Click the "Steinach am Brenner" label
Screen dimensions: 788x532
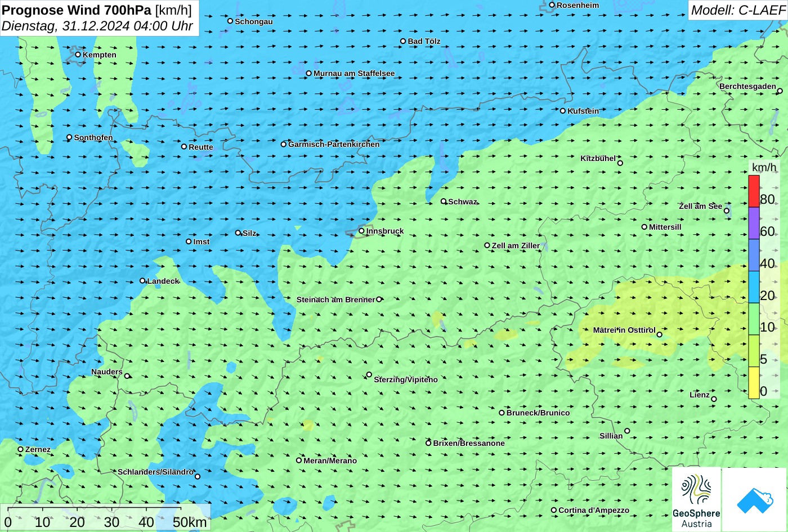[x=335, y=299]
